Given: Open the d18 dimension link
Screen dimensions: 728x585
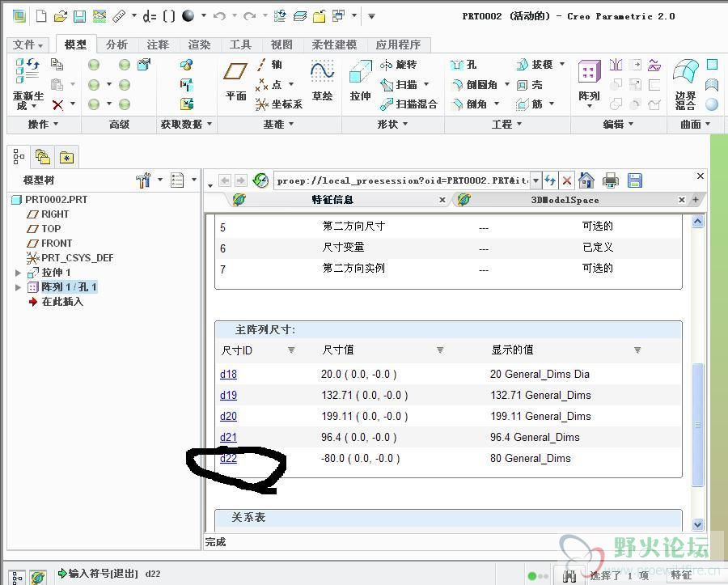Looking at the screenshot, I should 228,374.
